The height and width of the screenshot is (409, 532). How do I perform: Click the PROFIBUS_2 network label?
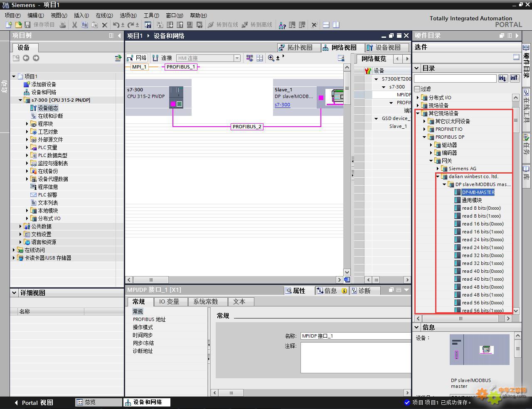(x=247, y=127)
